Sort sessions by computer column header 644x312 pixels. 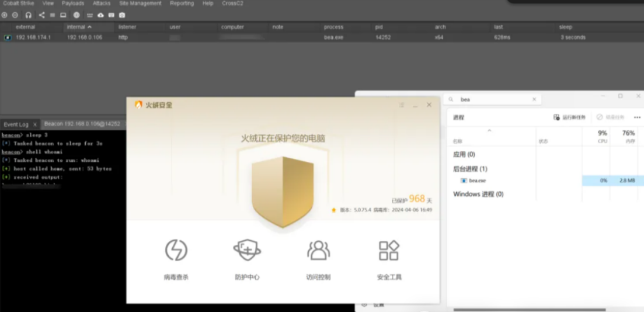232,27
